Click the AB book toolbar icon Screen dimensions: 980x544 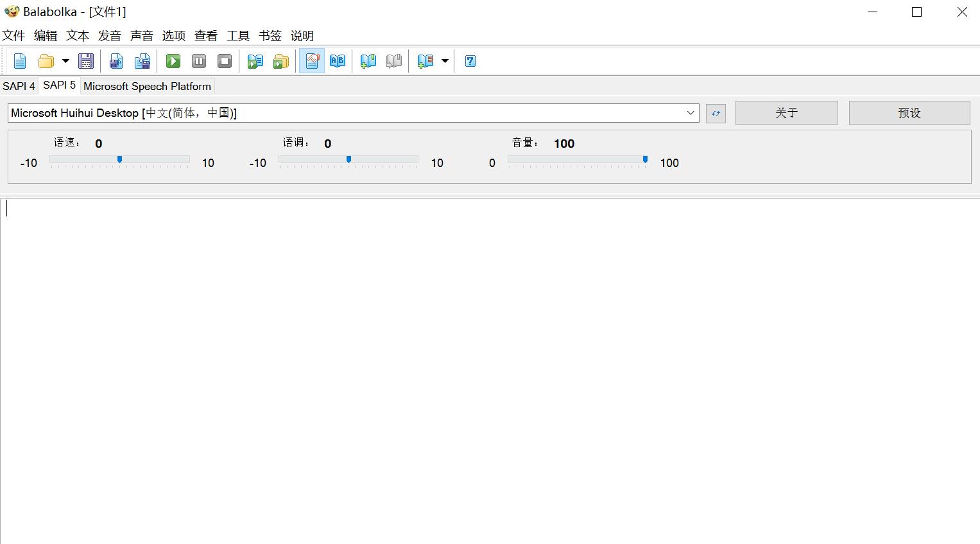tap(338, 61)
